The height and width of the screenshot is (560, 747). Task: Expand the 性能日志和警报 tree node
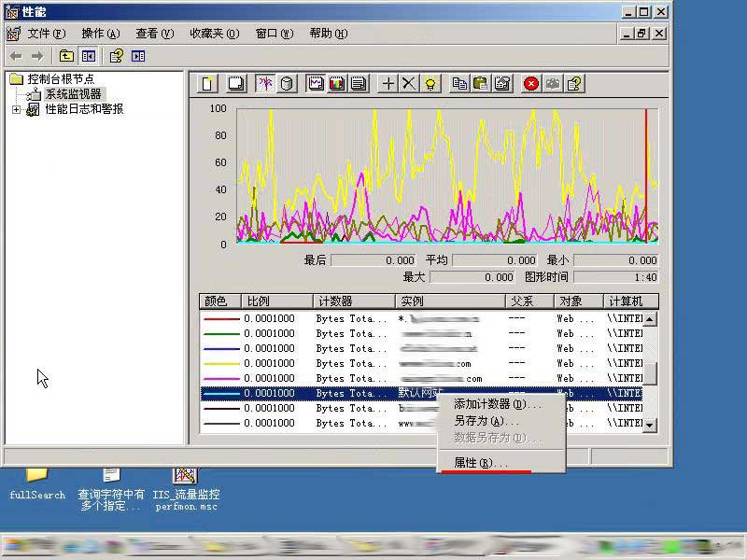tap(16, 109)
